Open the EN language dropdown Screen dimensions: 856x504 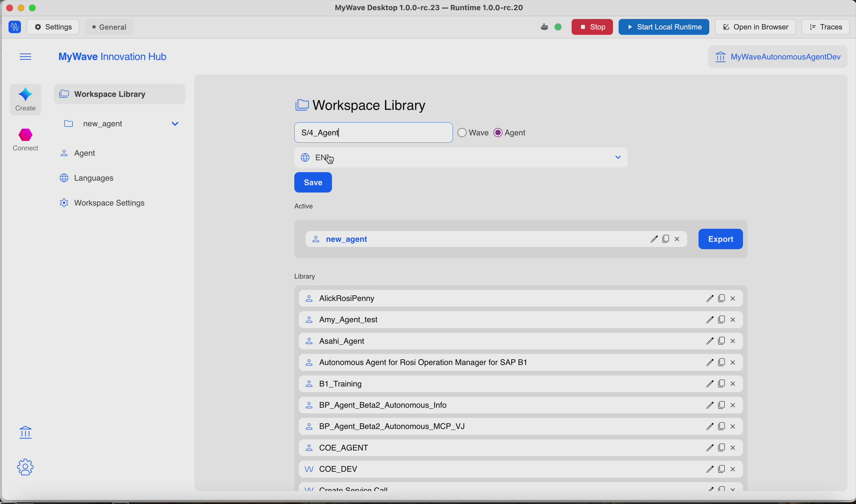[461, 158]
